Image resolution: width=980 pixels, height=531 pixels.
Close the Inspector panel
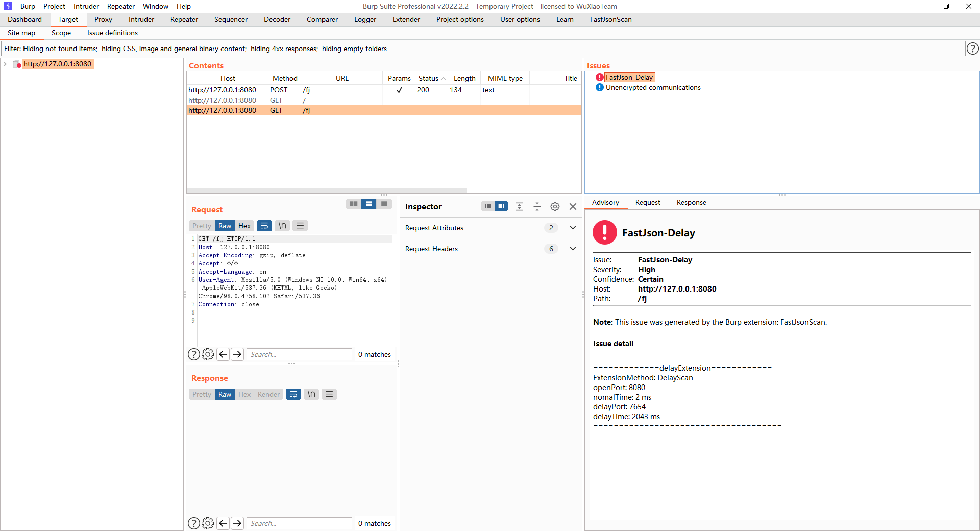pos(573,206)
